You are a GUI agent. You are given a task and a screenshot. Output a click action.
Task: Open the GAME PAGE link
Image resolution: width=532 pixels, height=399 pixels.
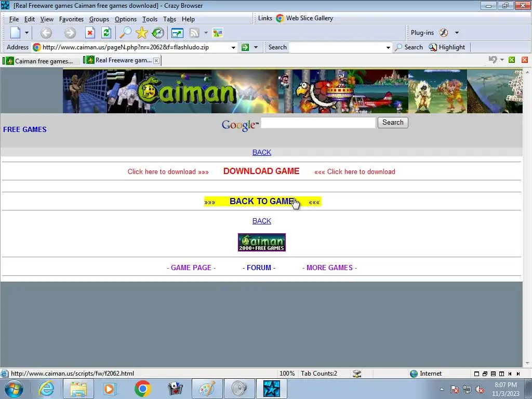(x=191, y=268)
